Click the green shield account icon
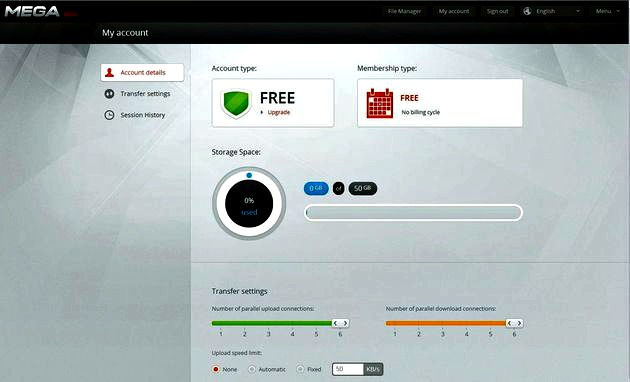 [x=236, y=103]
